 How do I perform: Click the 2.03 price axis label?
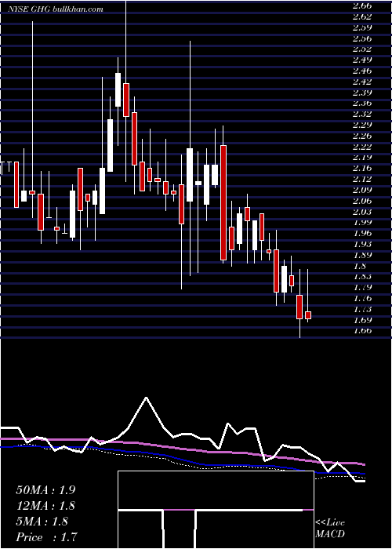click(361, 212)
